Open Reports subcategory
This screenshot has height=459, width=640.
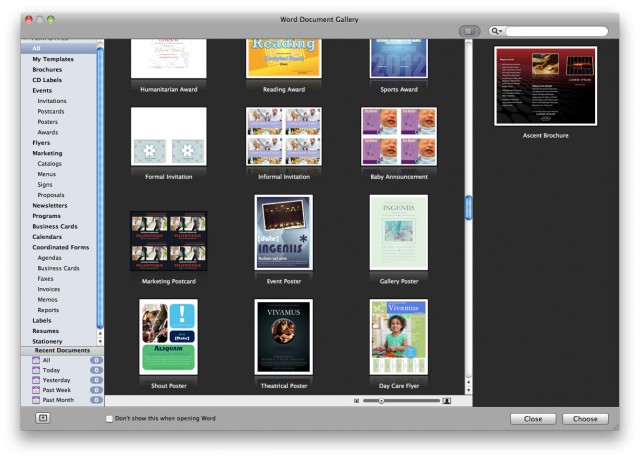pos(48,310)
